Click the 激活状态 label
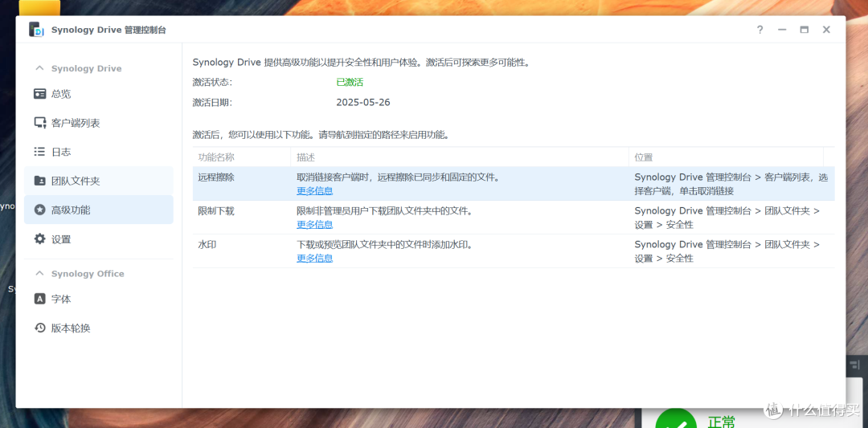 (212, 83)
